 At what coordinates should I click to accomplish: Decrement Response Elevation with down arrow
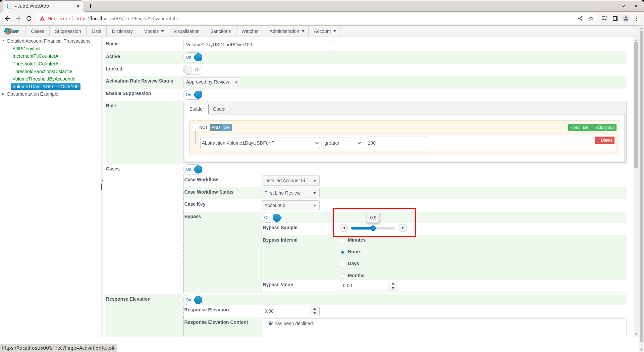[315, 313]
